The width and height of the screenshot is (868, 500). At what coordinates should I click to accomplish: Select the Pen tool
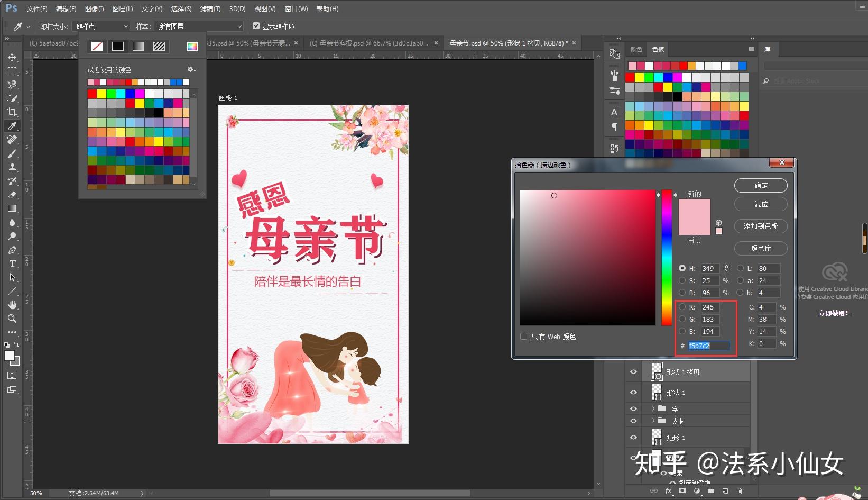point(12,250)
